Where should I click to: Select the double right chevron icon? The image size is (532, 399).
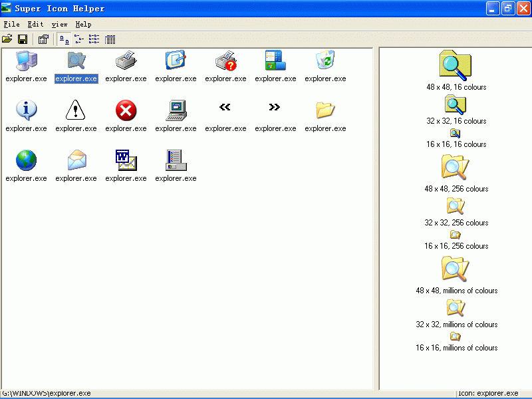[274, 107]
